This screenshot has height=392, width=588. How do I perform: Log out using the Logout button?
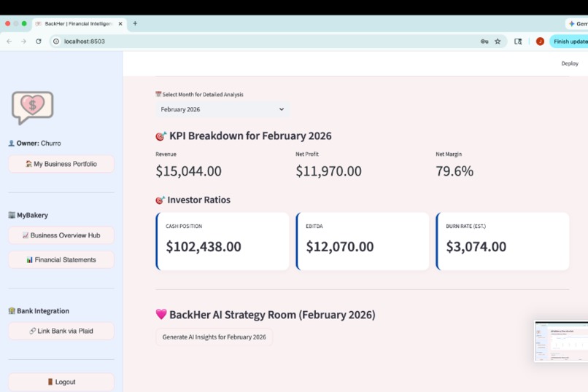[61, 382]
